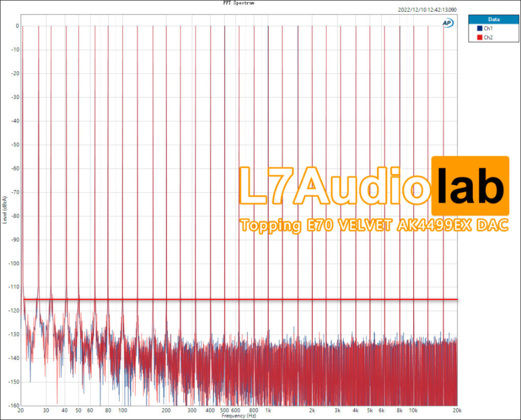The width and height of the screenshot is (521, 420).
Task: Click the -30 level axis label
Action: click(x=15, y=97)
